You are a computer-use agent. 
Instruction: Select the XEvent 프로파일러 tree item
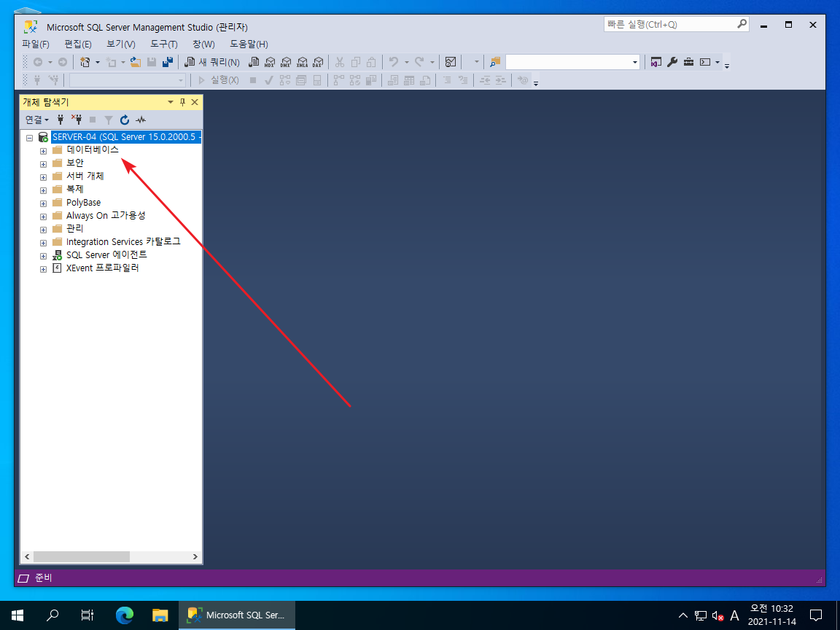102,268
